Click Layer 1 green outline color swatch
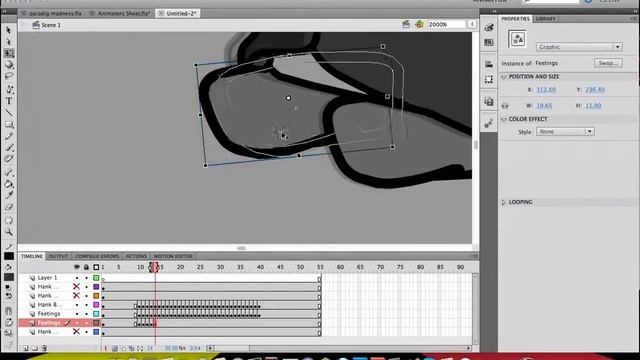The width and height of the screenshot is (640, 360). click(96, 278)
